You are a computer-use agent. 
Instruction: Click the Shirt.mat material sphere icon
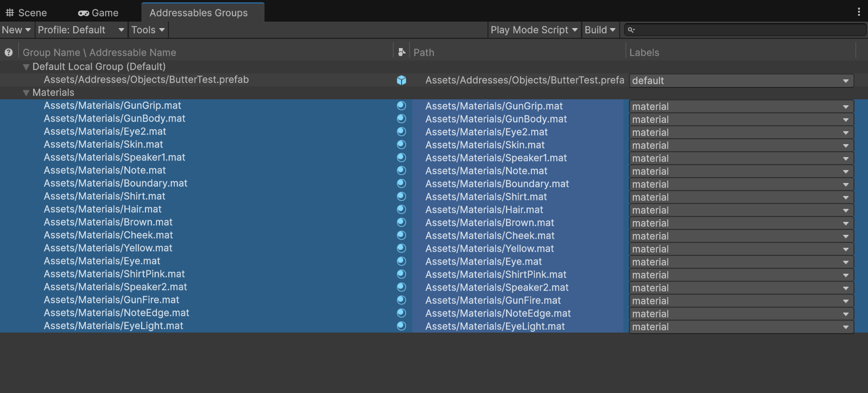coord(401,196)
